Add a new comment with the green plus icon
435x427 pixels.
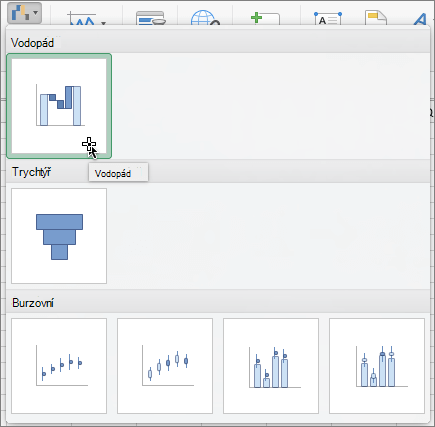(265, 18)
